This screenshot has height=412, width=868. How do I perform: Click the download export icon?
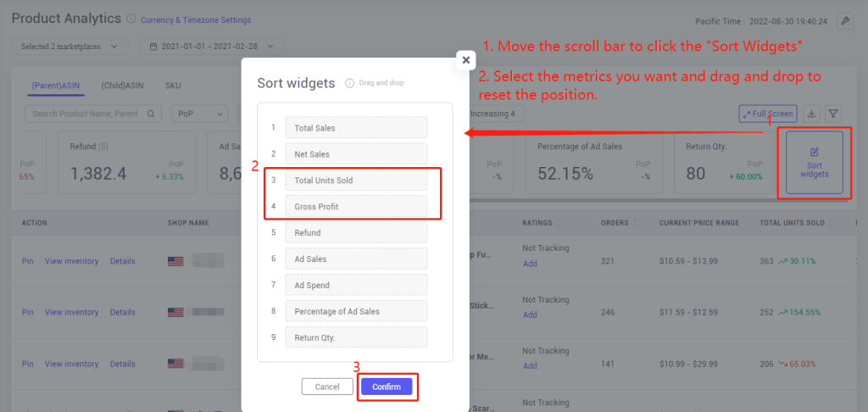coord(811,114)
